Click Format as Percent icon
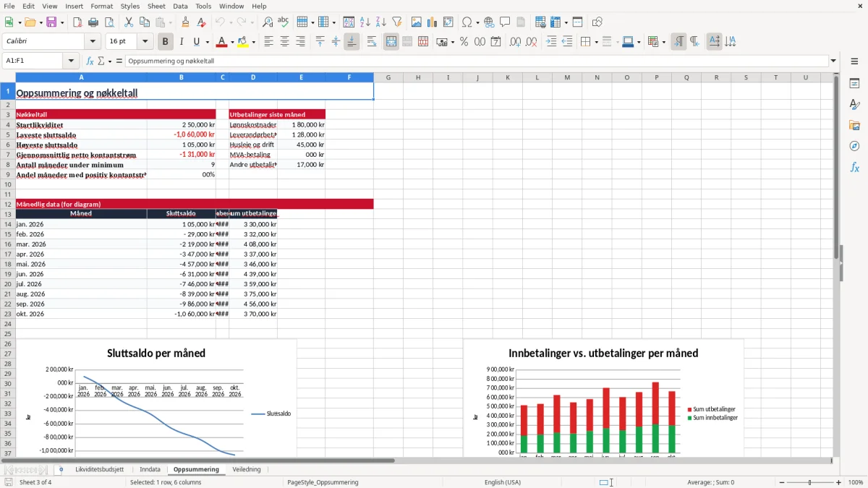Screen dimensions: 868x488 464,42
